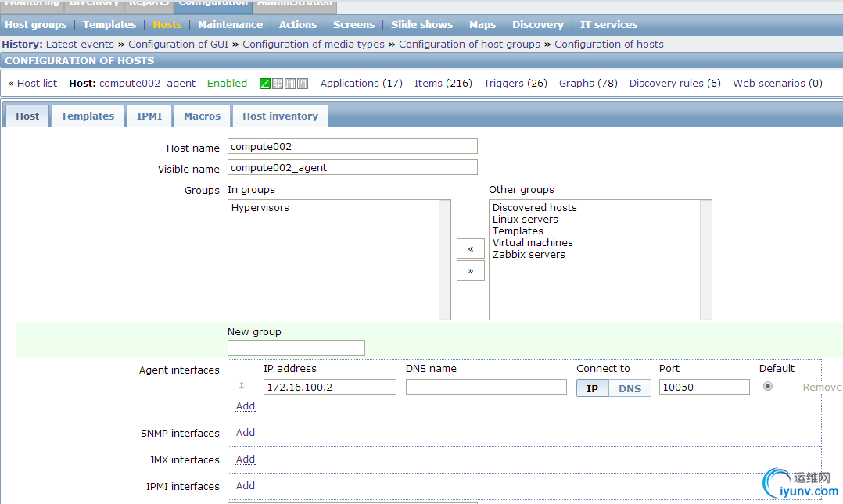
Task: Open Items link
Action: coord(429,84)
